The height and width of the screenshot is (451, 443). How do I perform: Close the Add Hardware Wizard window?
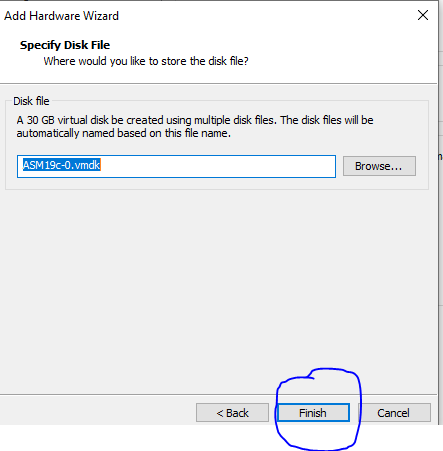(423, 15)
